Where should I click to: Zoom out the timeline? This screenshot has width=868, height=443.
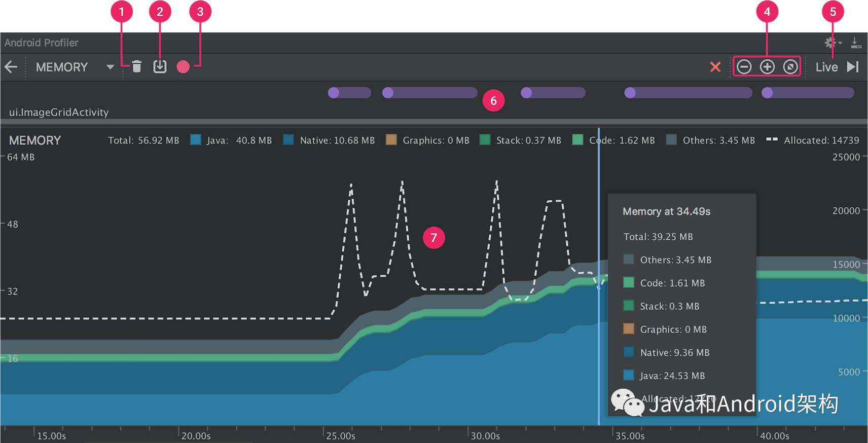click(x=744, y=67)
